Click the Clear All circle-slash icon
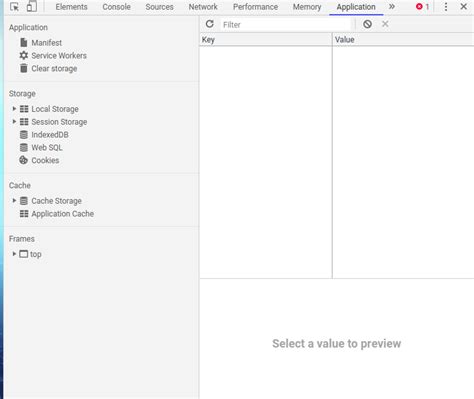The image size is (474, 399). [x=367, y=24]
